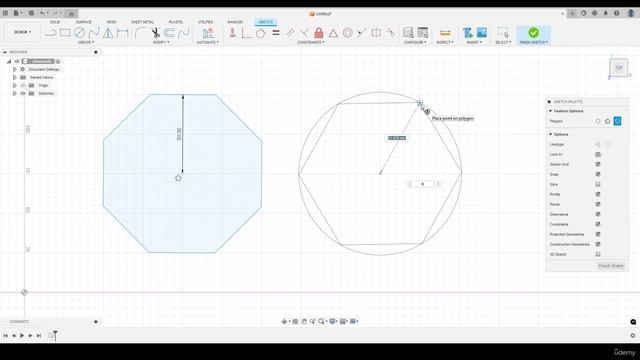Open the Modify dropdown menu
This screenshot has width=640, height=360.
pyautogui.click(x=161, y=42)
